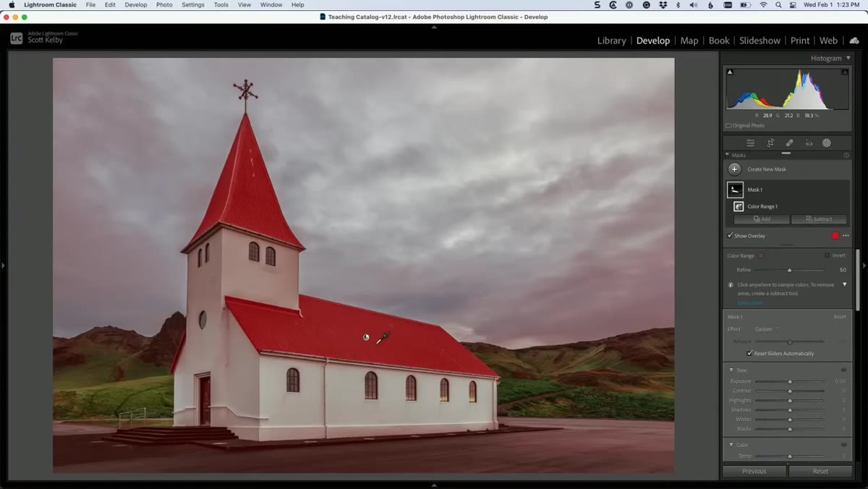Uncheck Reset Sliders Automatically

(749, 354)
